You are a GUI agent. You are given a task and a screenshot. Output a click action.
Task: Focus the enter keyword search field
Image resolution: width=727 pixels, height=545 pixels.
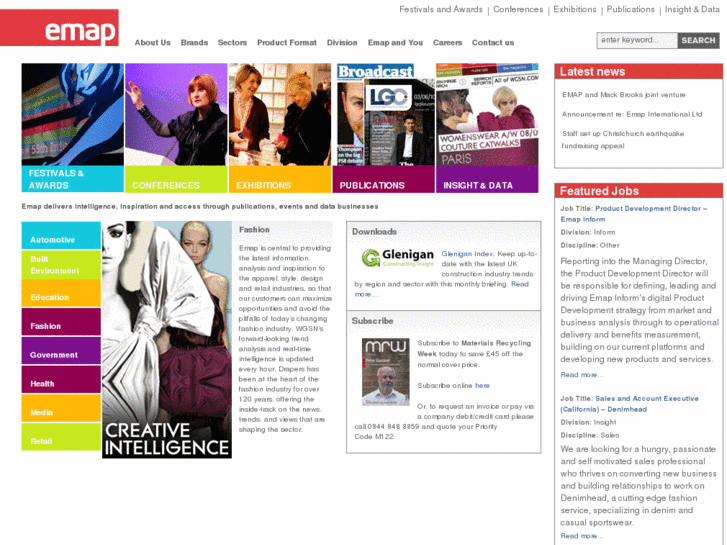click(637, 40)
